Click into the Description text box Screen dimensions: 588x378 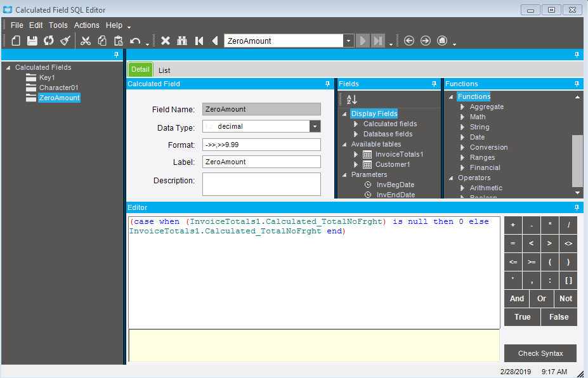(x=261, y=184)
